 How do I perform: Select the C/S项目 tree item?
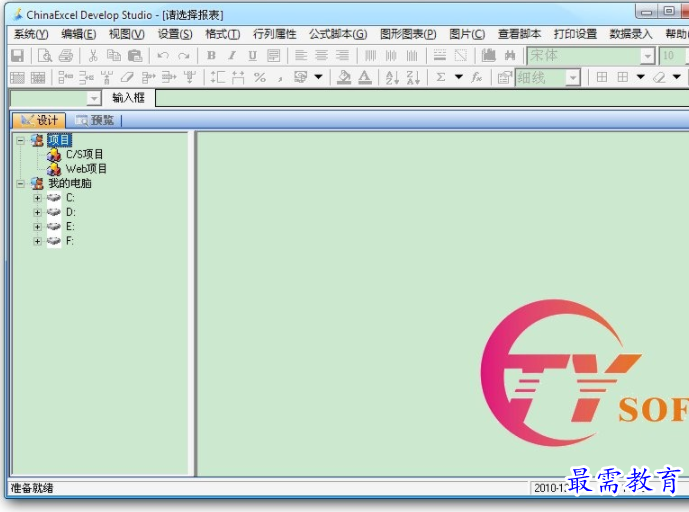click(x=84, y=155)
